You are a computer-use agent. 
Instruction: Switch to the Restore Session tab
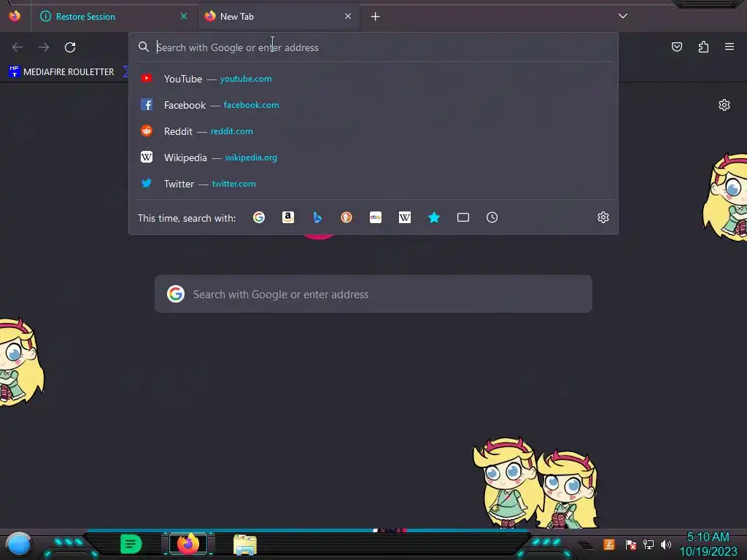(115, 16)
